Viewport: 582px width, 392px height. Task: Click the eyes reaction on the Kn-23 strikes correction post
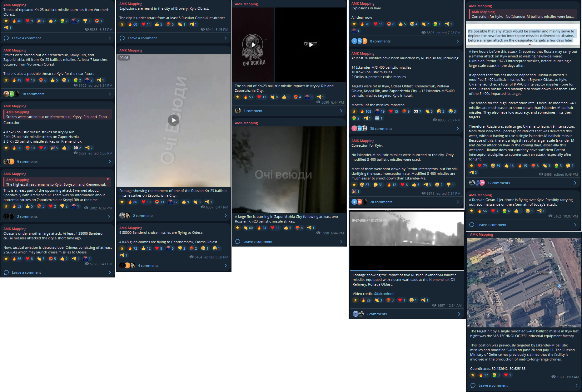pos(77,148)
